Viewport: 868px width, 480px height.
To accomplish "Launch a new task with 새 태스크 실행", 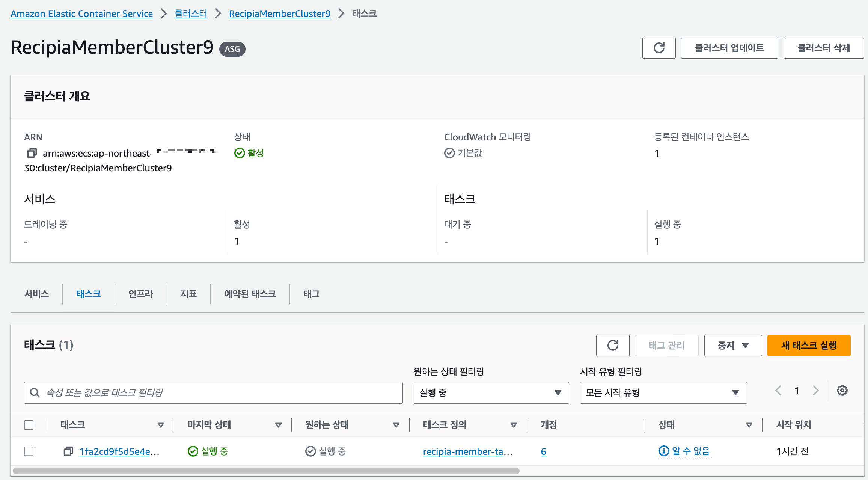I will click(809, 345).
